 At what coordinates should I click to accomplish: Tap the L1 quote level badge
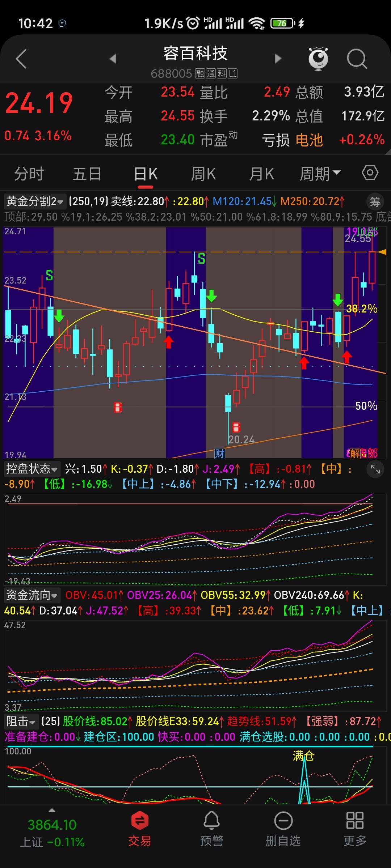(233, 74)
